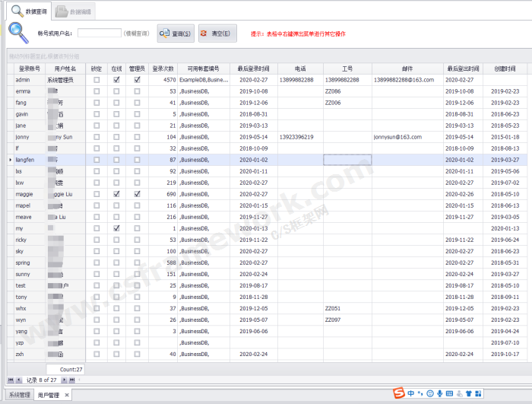Select the admin account cell
532x404 pixels.
(30, 80)
